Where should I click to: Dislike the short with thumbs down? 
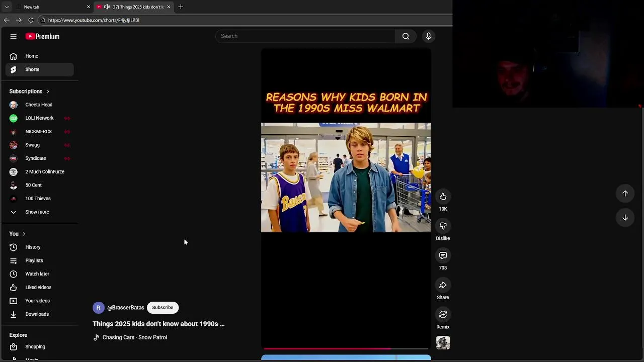[443, 226]
